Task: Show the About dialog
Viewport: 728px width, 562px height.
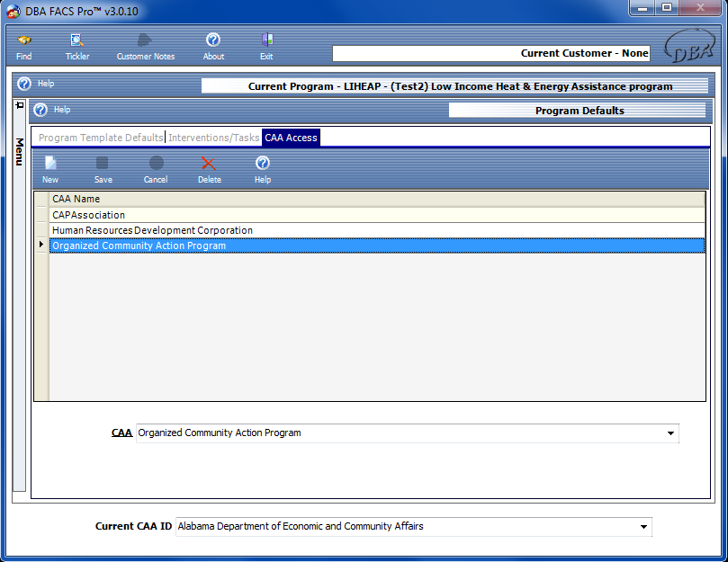Action: pos(213,48)
